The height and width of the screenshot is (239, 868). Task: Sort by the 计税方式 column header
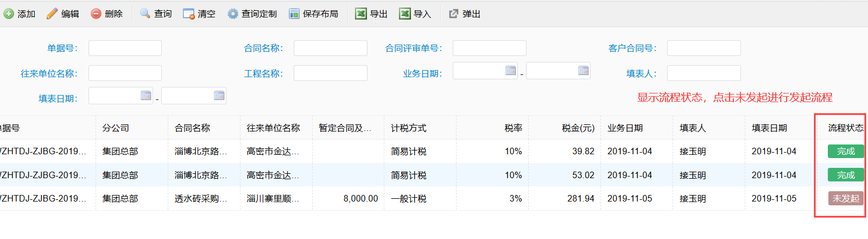(420, 128)
